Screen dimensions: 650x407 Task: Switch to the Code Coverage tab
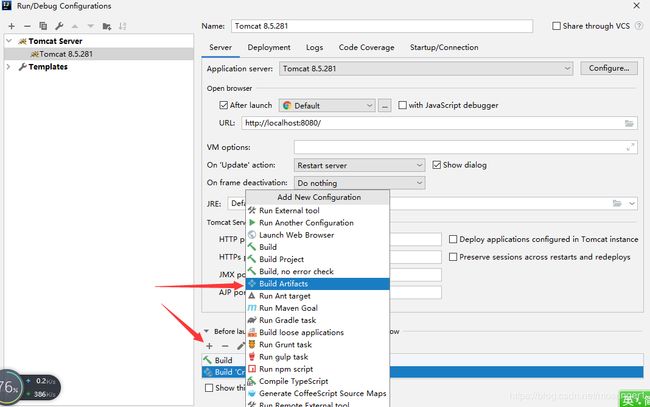[366, 47]
